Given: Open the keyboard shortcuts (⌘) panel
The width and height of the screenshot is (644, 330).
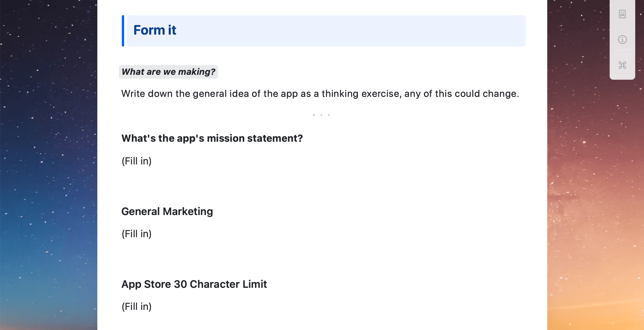Looking at the screenshot, I should pyautogui.click(x=622, y=65).
